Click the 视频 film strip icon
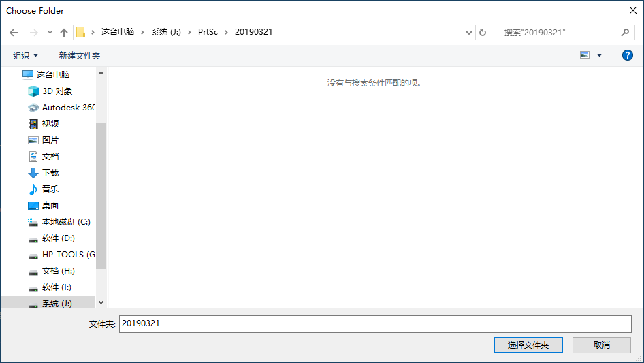The width and height of the screenshot is (644, 363). click(x=33, y=124)
